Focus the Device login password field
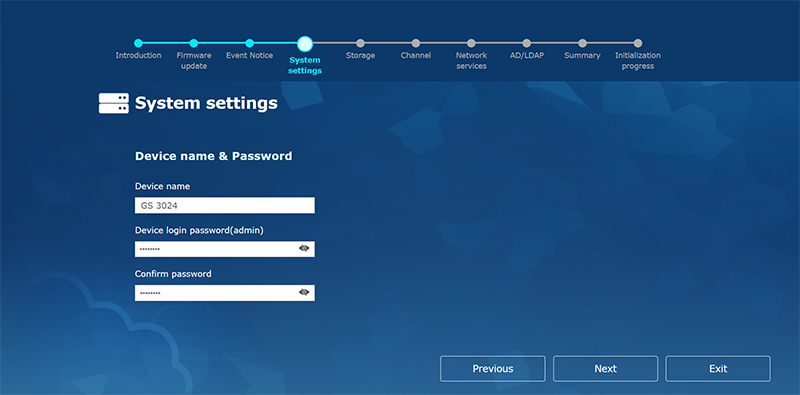This screenshot has width=800, height=395. coord(224,249)
